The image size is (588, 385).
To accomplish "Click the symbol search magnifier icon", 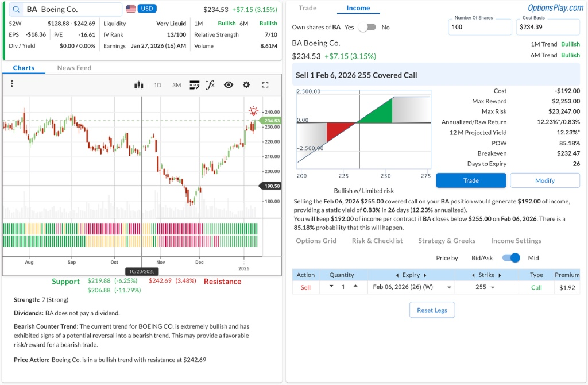I will coord(16,10).
